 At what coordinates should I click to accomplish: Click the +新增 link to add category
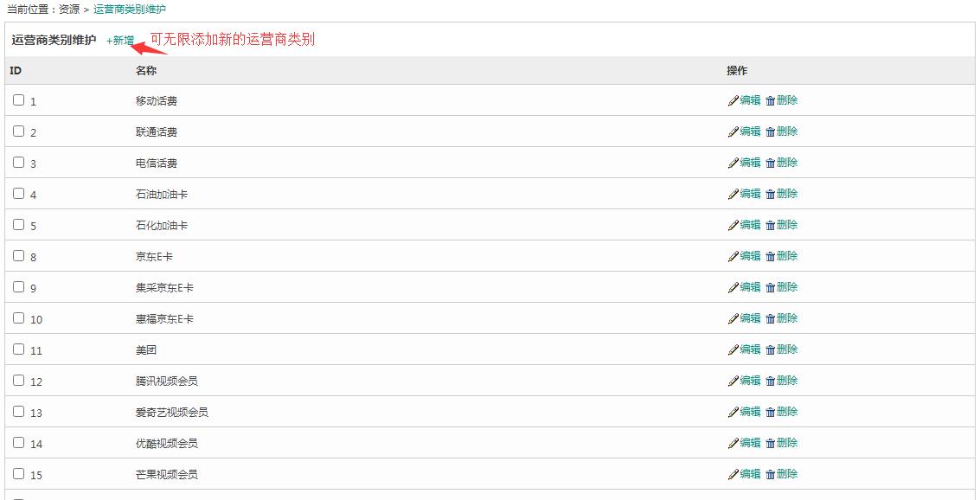(x=120, y=41)
